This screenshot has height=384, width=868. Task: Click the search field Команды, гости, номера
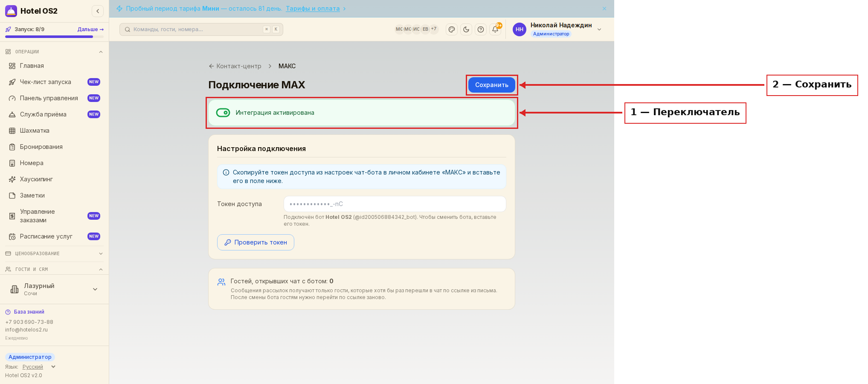(x=201, y=29)
